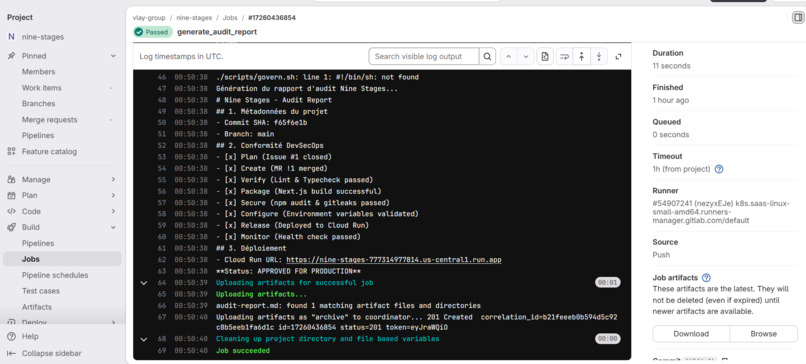Collapse the Cleaning up project directory section

[x=143, y=339]
